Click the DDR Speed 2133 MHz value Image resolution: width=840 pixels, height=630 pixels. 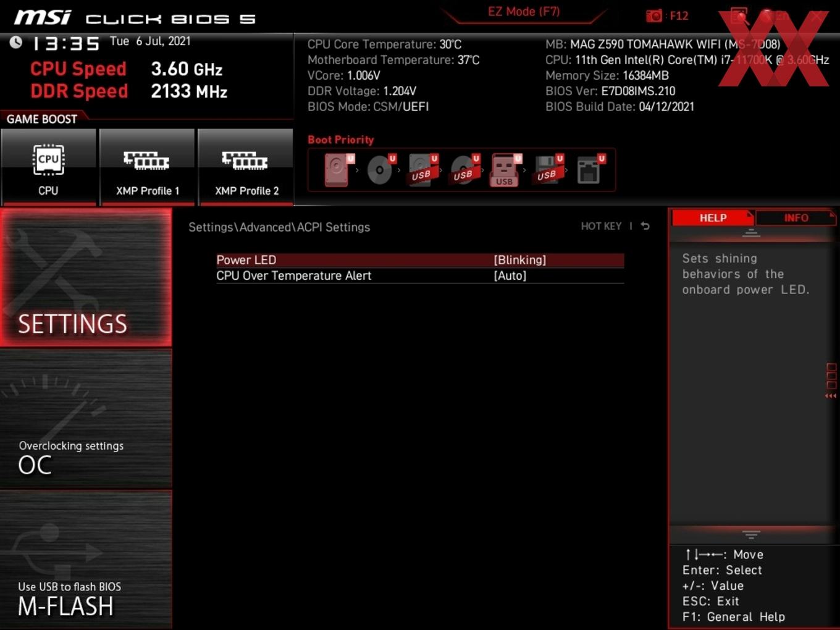[189, 91]
